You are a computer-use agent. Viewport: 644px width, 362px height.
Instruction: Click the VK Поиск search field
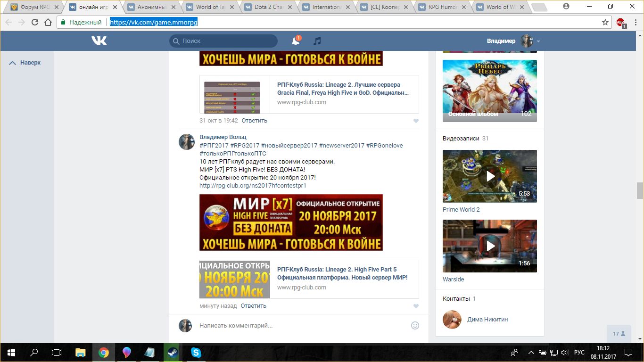point(223,41)
